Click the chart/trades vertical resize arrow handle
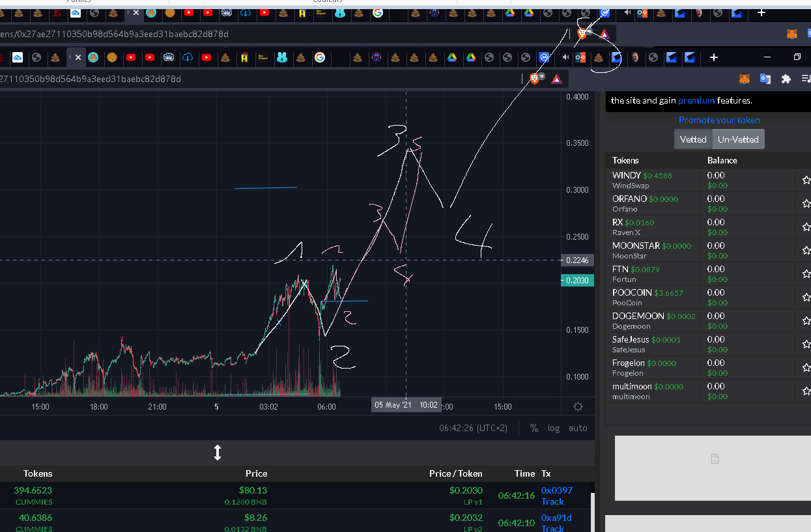The image size is (811, 532). point(218,453)
